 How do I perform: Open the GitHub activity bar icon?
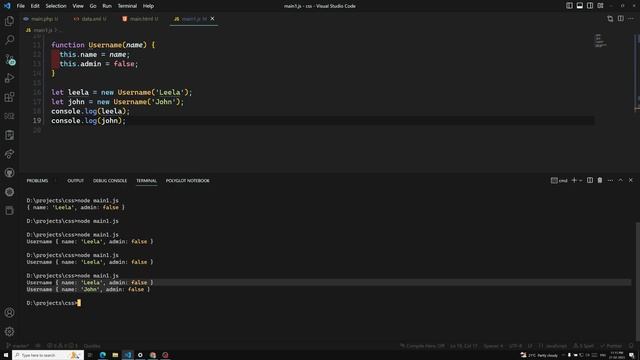9,173
